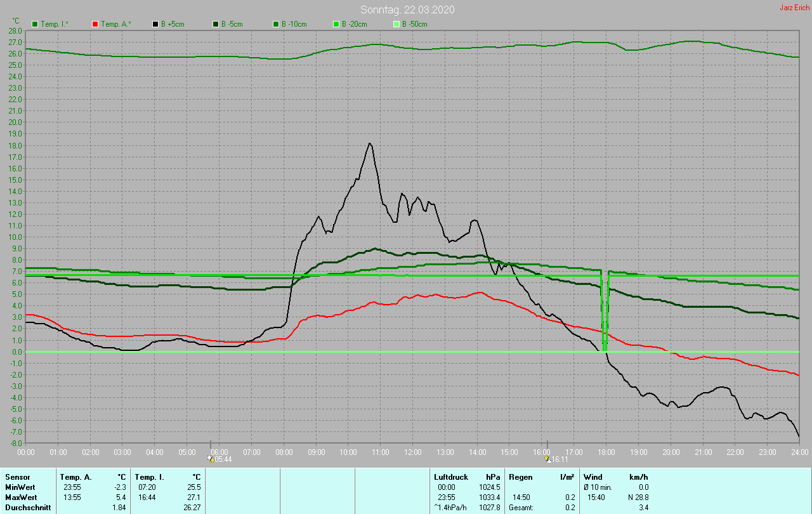Click the sunset icon at 16:11
This screenshot has width=812, height=514.
[547, 459]
